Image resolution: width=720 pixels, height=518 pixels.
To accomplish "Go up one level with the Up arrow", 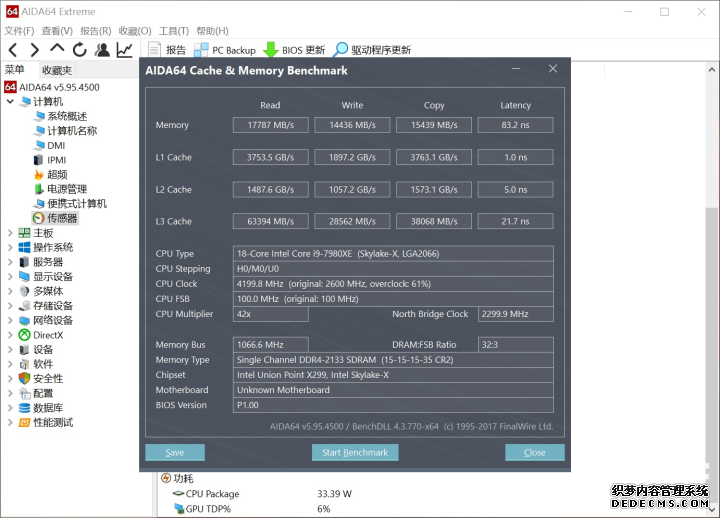I will 57,48.
